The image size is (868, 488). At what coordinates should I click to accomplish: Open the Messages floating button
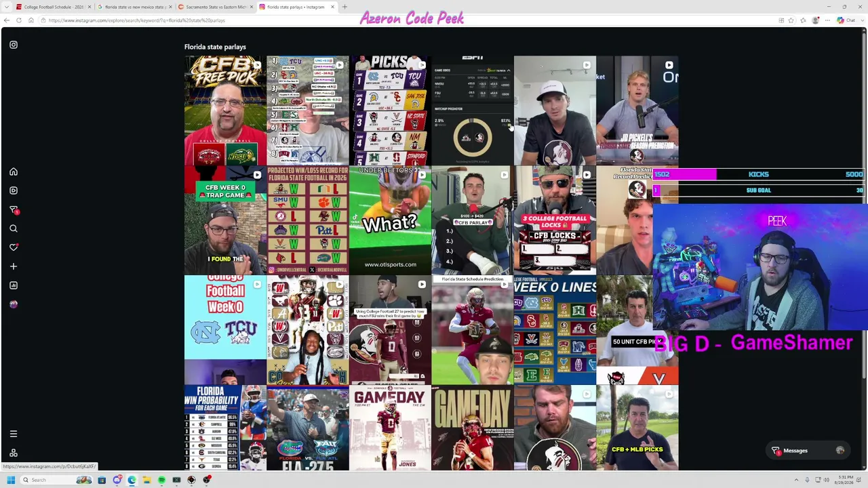809,451
